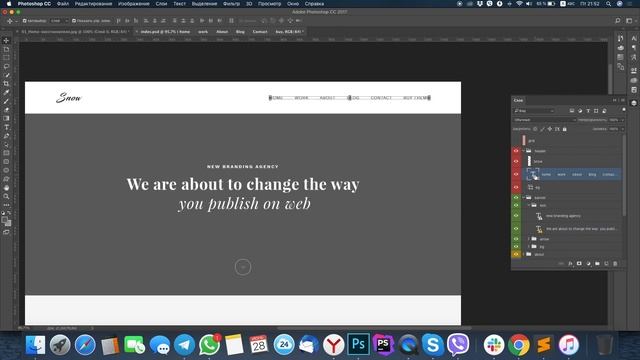Click the layer style fx icon
The image size is (640, 360).
coord(570,264)
